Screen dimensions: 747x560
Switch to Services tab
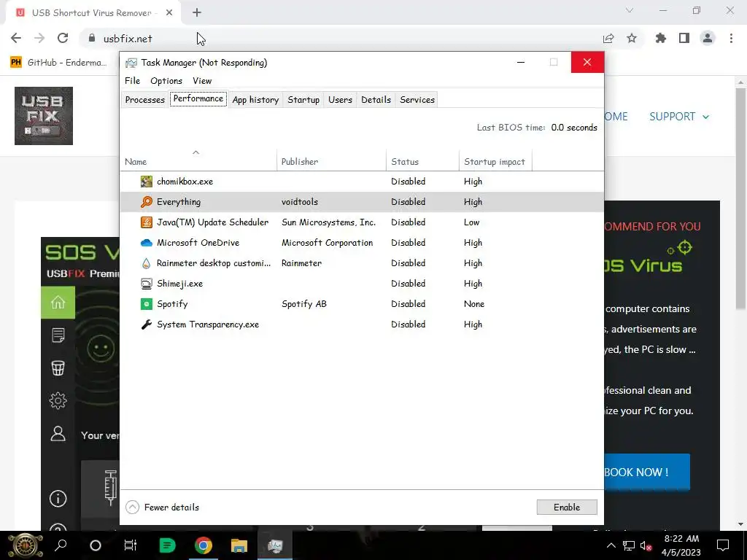417,100
